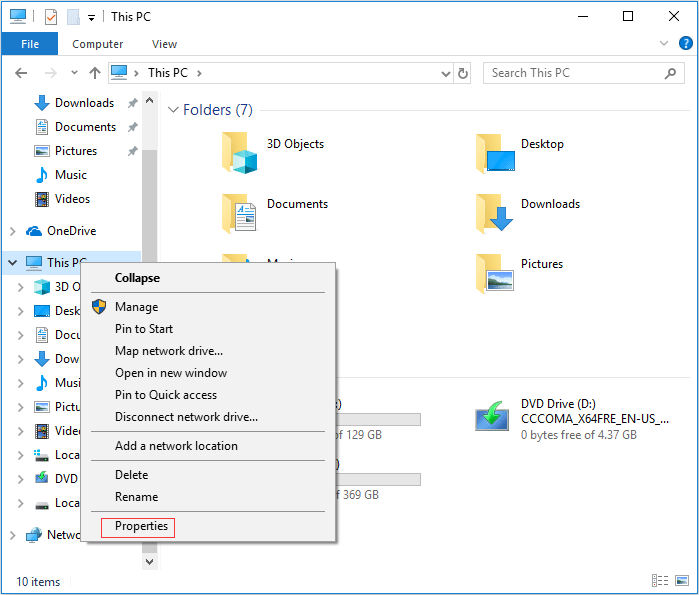
Task: Click the 369 GB drive capacity bar
Action: pyautogui.click(x=378, y=480)
